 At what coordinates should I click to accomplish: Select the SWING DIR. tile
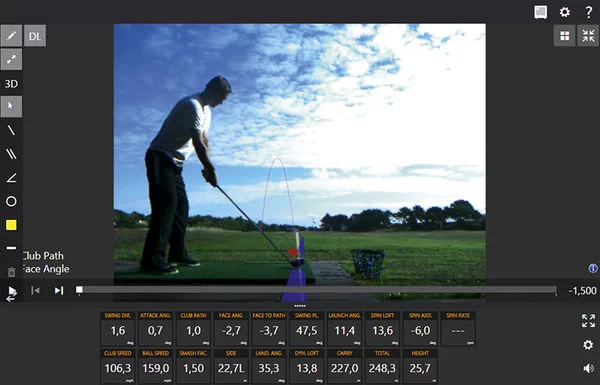tap(117, 329)
